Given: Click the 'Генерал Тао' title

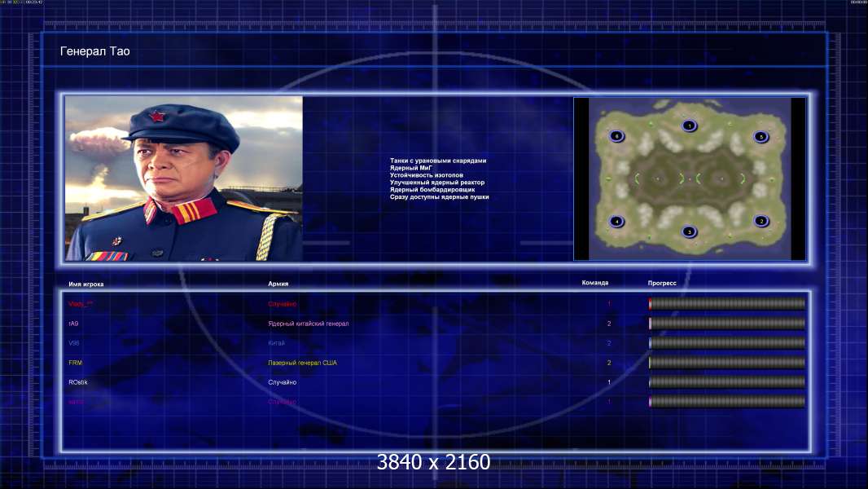Looking at the screenshot, I should coord(94,51).
